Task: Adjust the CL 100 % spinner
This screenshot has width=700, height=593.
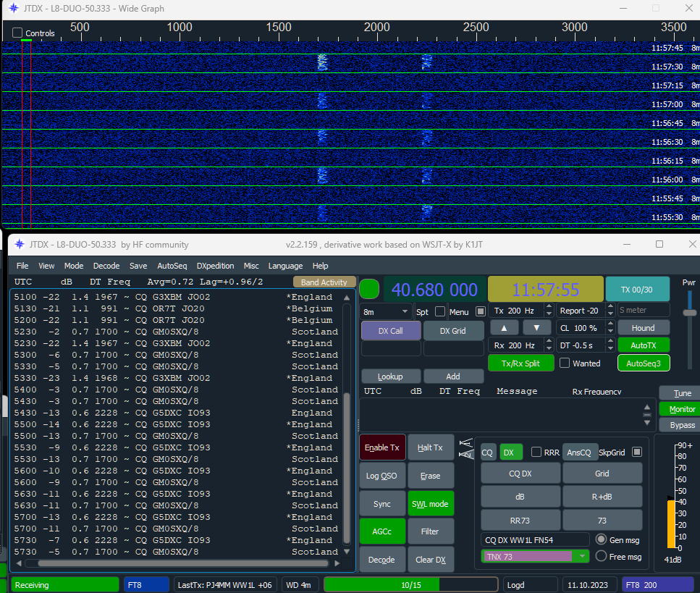Action: (x=610, y=328)
